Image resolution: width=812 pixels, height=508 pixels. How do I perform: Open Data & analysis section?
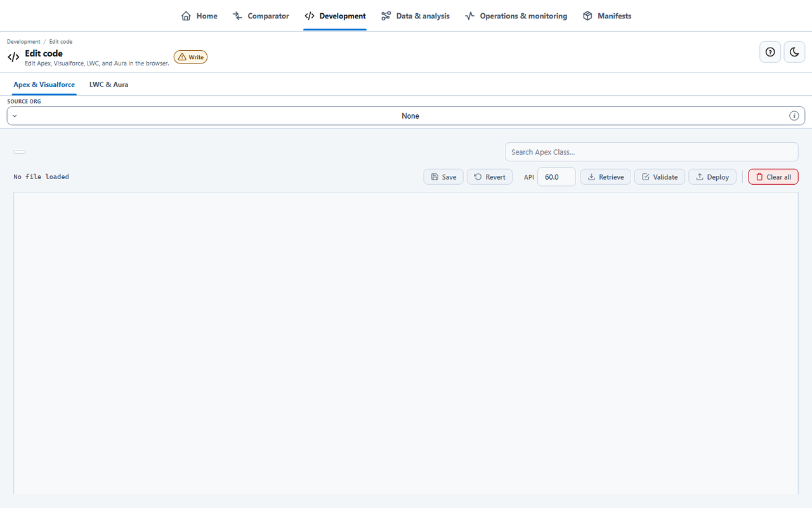[x=416, y=16]
